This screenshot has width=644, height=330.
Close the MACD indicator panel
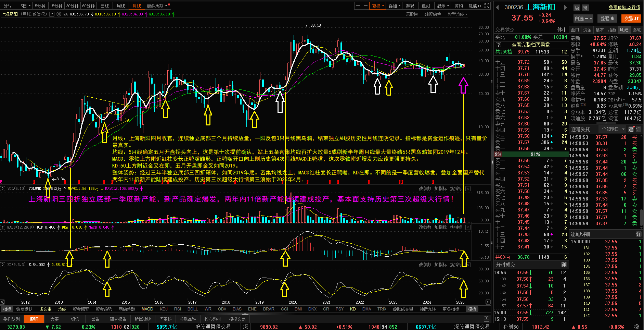point(468,228)
